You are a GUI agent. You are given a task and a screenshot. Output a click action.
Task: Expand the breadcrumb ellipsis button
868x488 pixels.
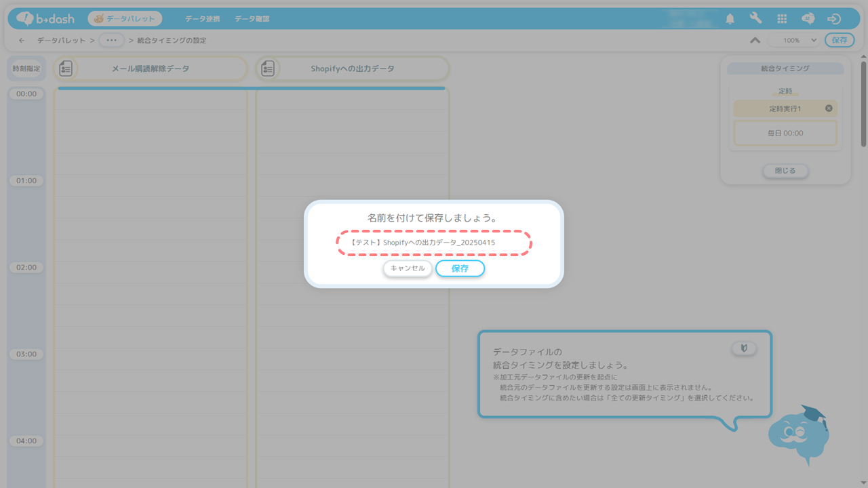(112, 40)
